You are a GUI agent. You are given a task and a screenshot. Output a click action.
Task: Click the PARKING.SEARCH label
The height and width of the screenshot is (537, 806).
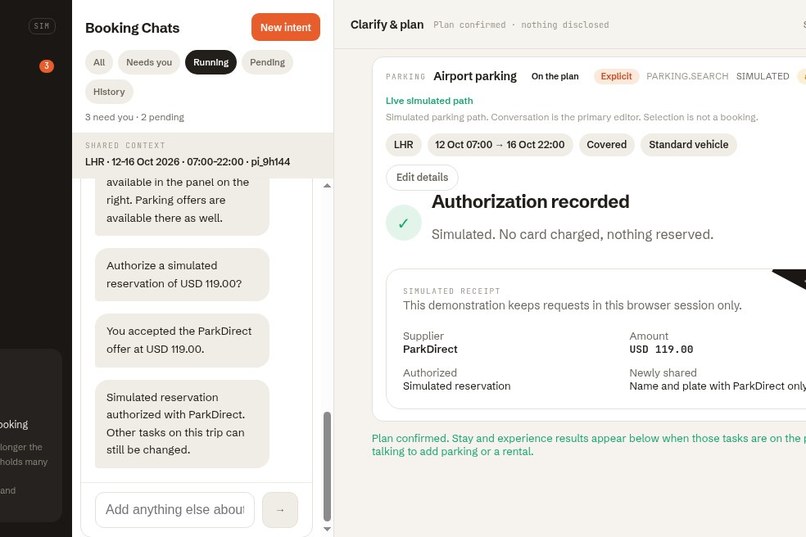[x=687, y=76]
